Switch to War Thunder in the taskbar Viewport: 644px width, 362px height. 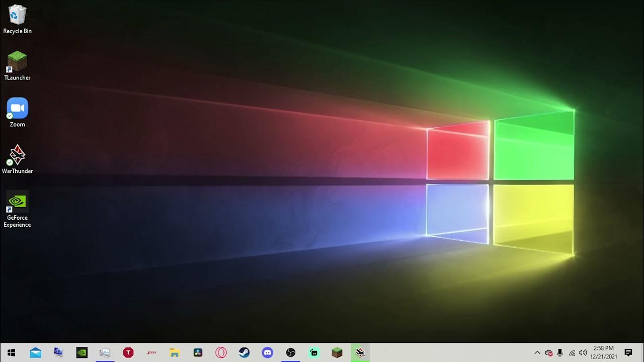click(x=360, y=352)
